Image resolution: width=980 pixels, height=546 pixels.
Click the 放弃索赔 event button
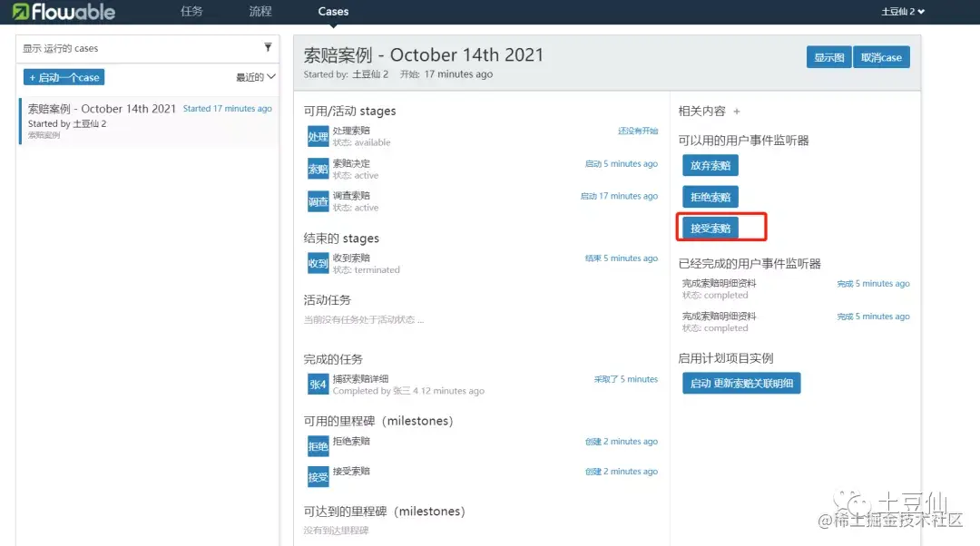tap(710, 166)
